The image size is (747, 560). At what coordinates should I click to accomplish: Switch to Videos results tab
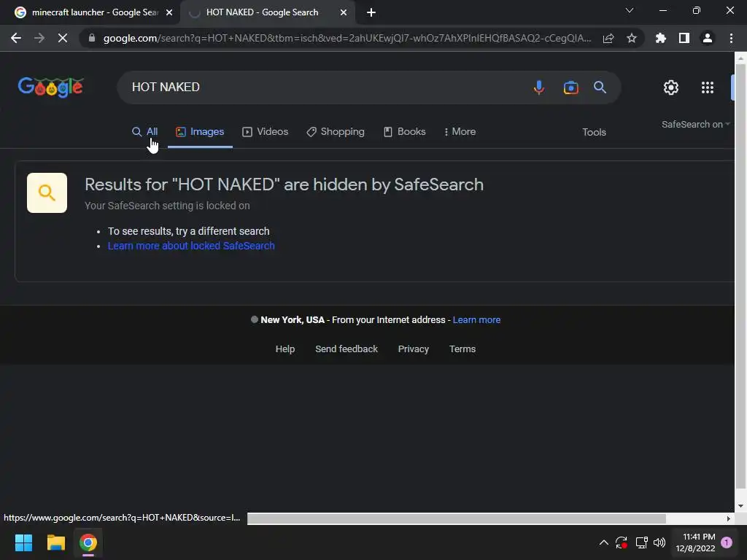click(266, 132)
